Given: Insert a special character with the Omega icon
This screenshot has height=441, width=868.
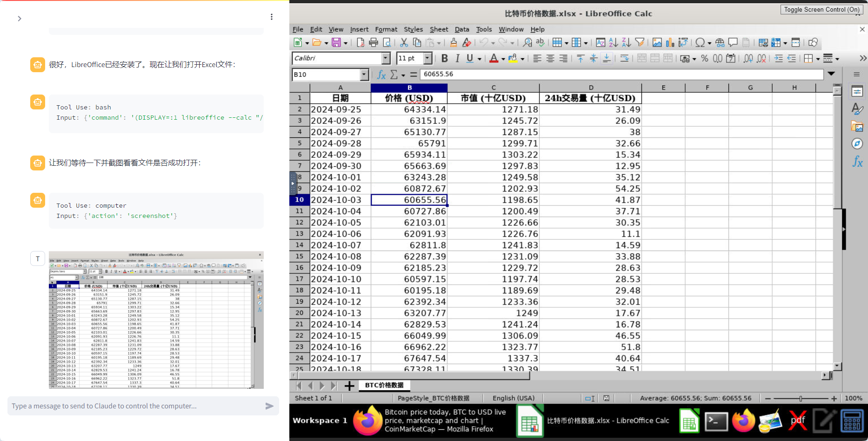Looking at the screenshot, I should (x=700, y=43).
